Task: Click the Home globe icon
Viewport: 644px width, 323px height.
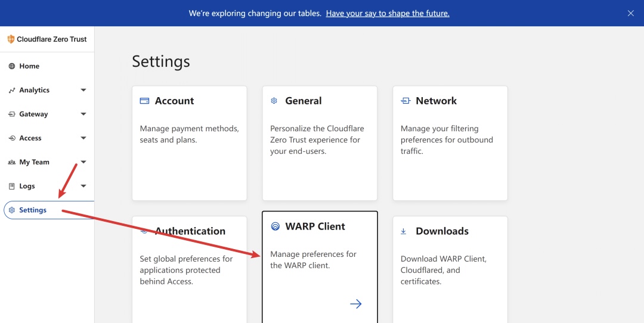Action: point(11,66)
